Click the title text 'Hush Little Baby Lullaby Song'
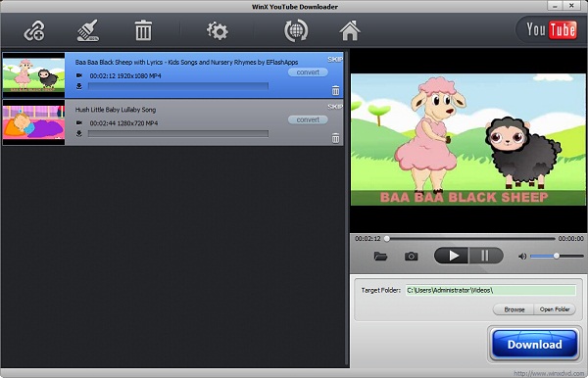 [116, 110]
